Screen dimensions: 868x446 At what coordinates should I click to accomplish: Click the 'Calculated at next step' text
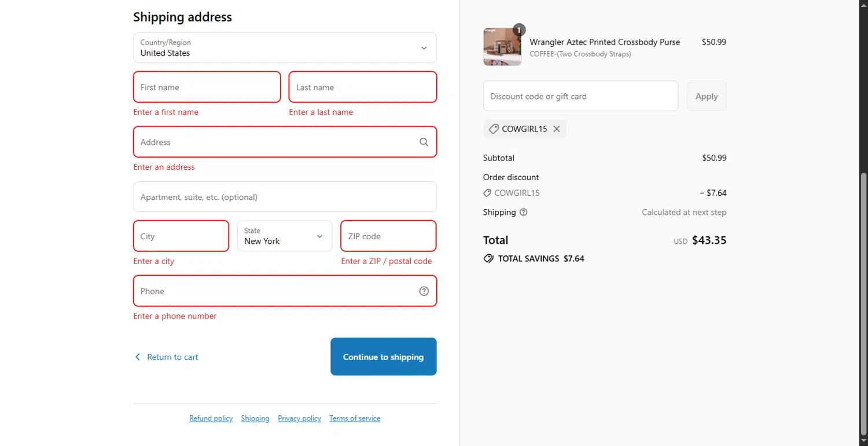click(x=684, y=213)
